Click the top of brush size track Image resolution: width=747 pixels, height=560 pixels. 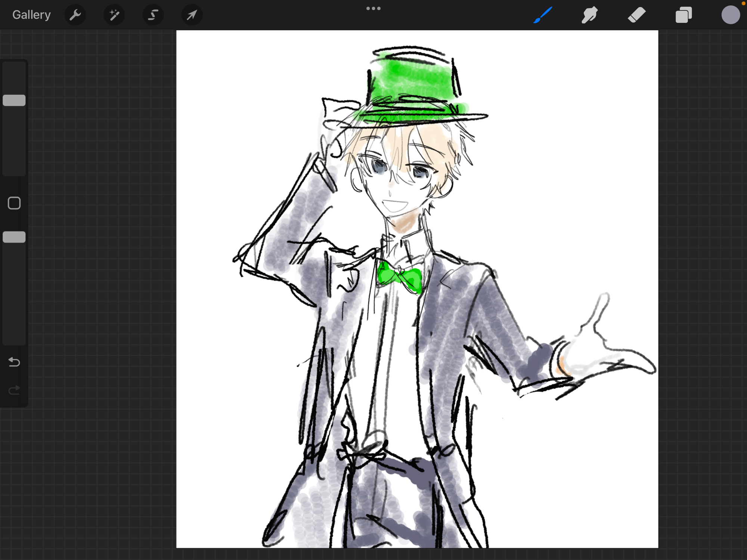[14, 69]
